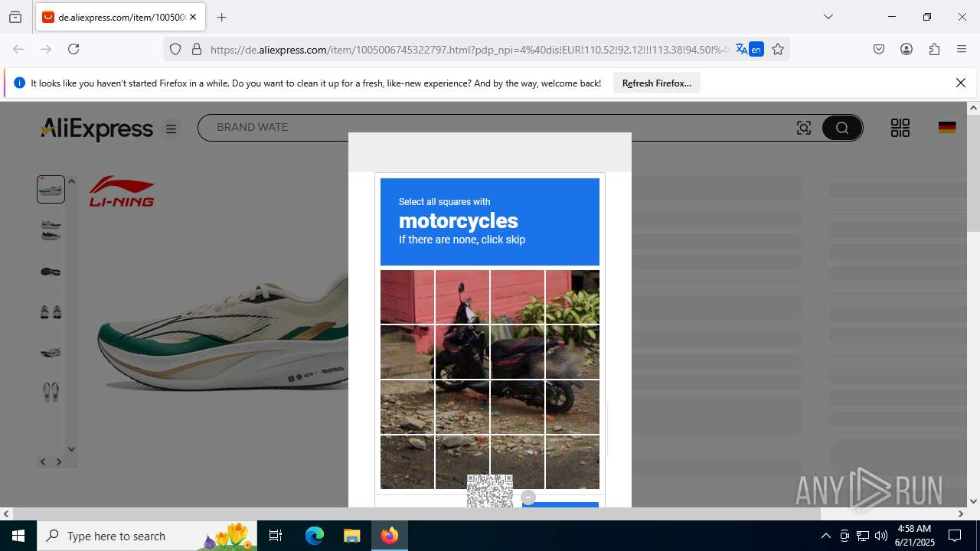Click the Firefox taskbar icon

[390, 536]
